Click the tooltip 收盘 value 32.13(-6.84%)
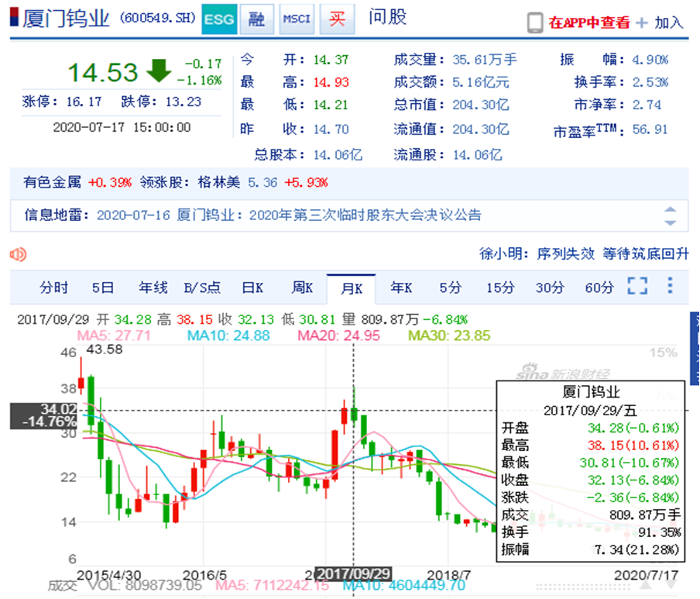The width and height of the screenshot is (700, 599). pos(633,480)
